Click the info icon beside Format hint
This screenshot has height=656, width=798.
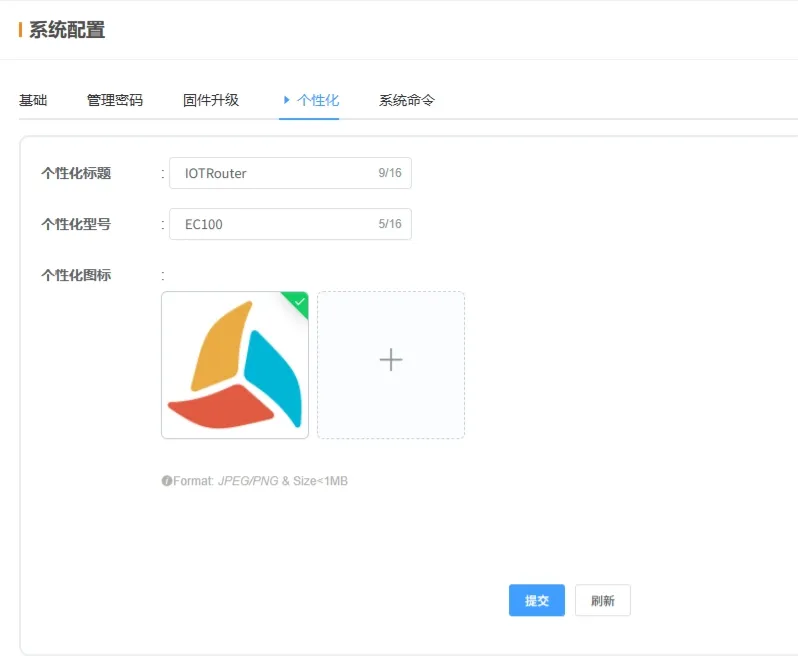(166, 481)
